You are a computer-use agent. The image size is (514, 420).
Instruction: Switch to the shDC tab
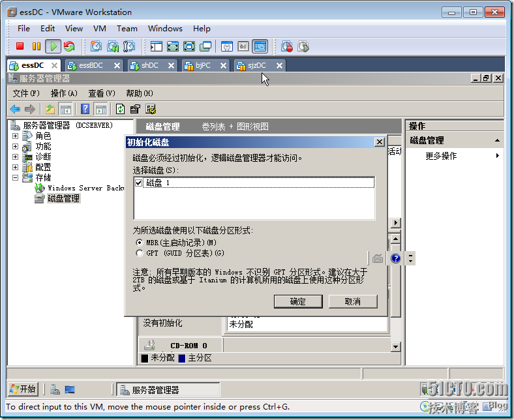[x=150, y=66]
